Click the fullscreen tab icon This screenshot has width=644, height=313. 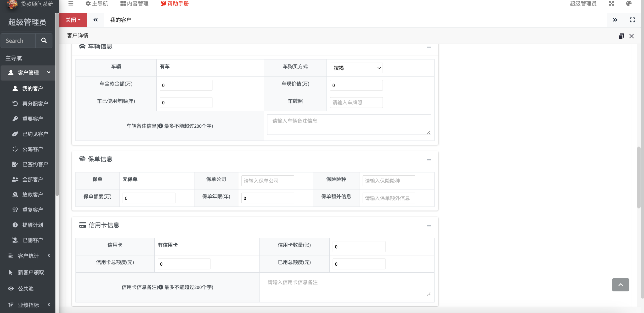point(632,20)
